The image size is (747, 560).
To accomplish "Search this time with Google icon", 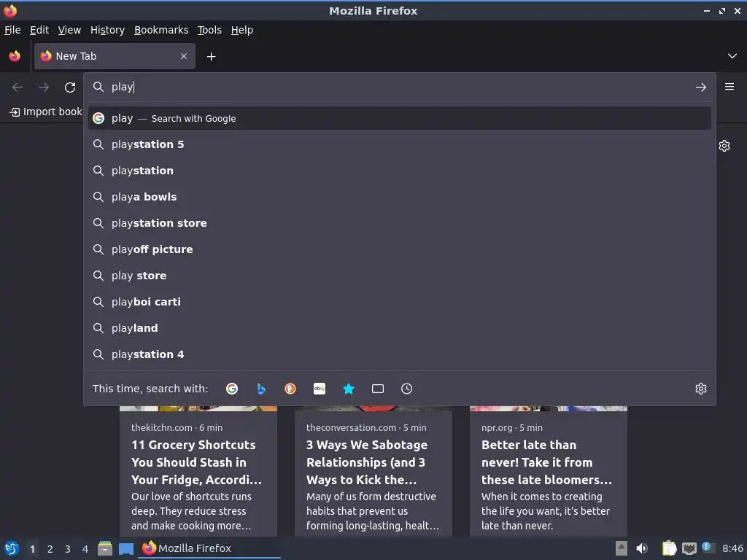I will 232,389.
